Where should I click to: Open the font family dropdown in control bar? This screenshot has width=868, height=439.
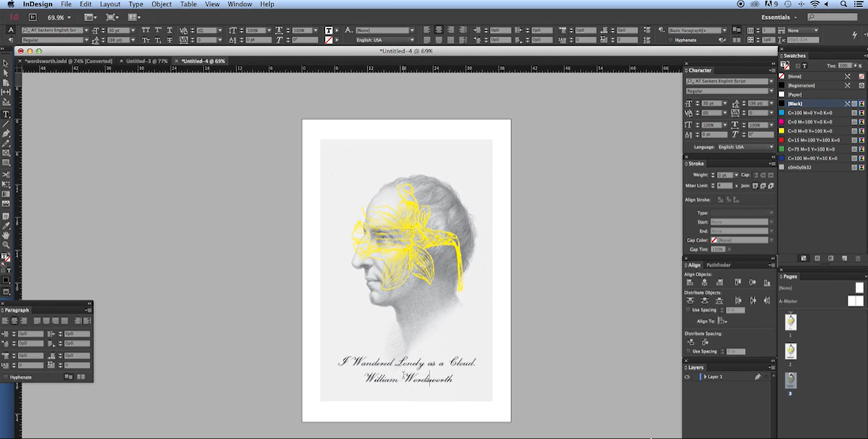coord(86,31)
